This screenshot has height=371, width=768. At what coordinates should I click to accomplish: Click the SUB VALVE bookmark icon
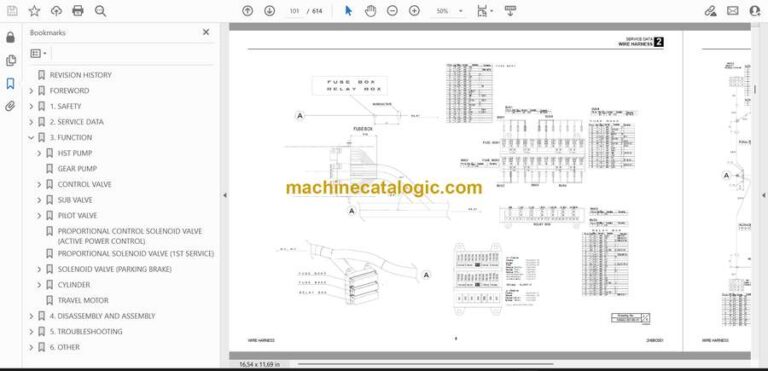tap(49, 200)
